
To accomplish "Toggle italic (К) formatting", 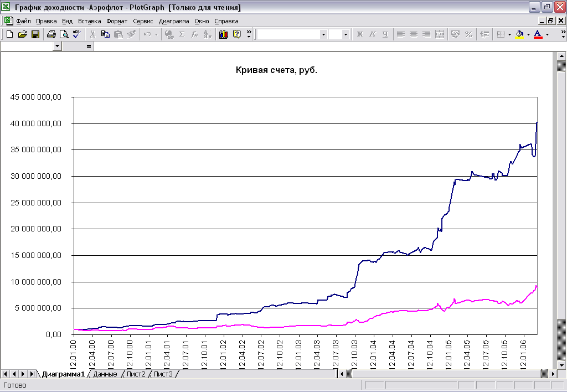I will (372, 34).
